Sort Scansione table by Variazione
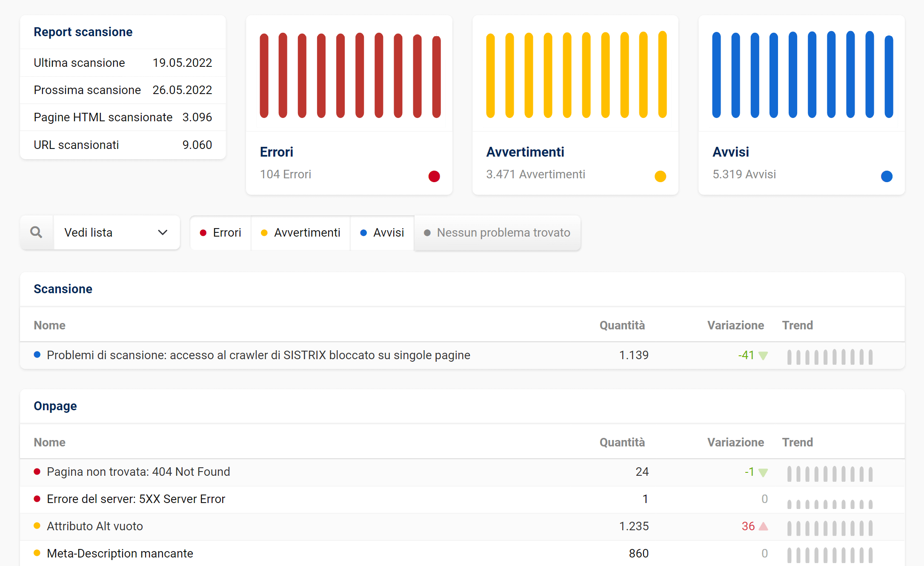Viewport: 924px width, 566px height. click(735, 325)
